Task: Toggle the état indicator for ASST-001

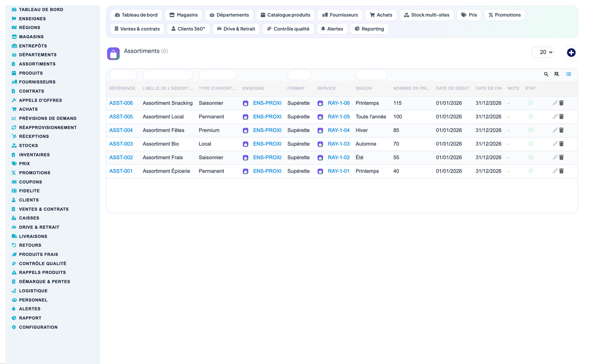Action: click(530, 171)
